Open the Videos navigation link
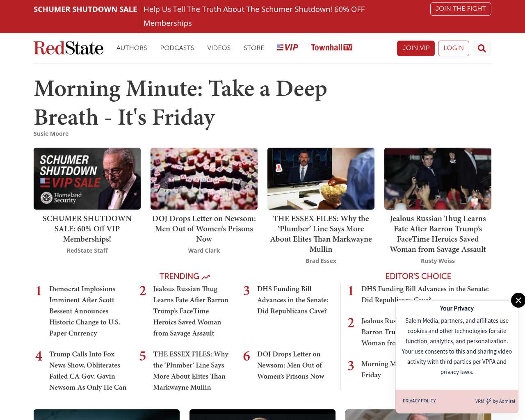This screenshot has width=525, height=420. 219,48
